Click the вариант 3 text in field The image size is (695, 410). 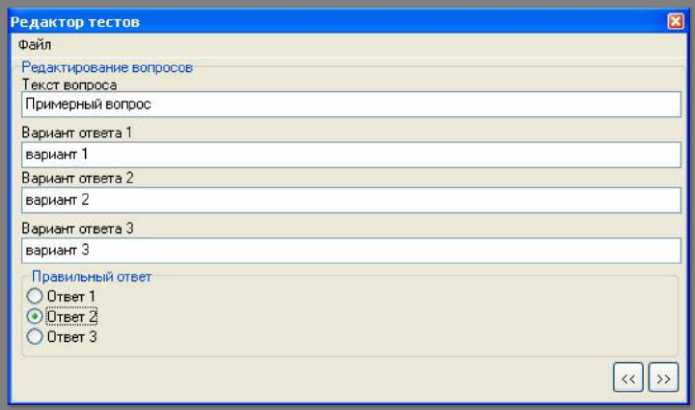(57, 250)
